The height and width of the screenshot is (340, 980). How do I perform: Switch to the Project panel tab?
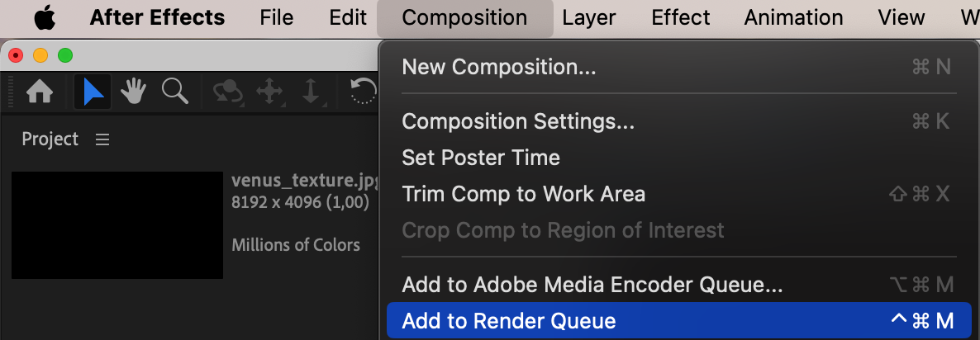50,139
